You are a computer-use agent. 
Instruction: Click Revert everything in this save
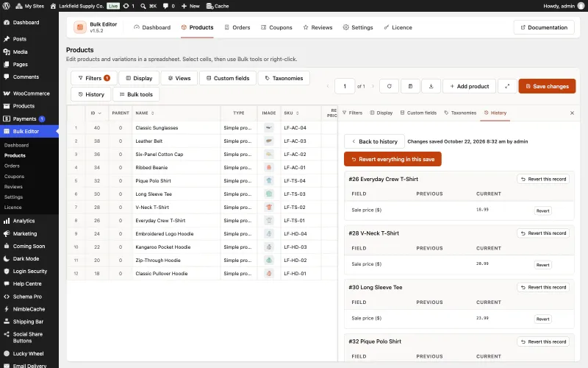[x=392, y=159]
